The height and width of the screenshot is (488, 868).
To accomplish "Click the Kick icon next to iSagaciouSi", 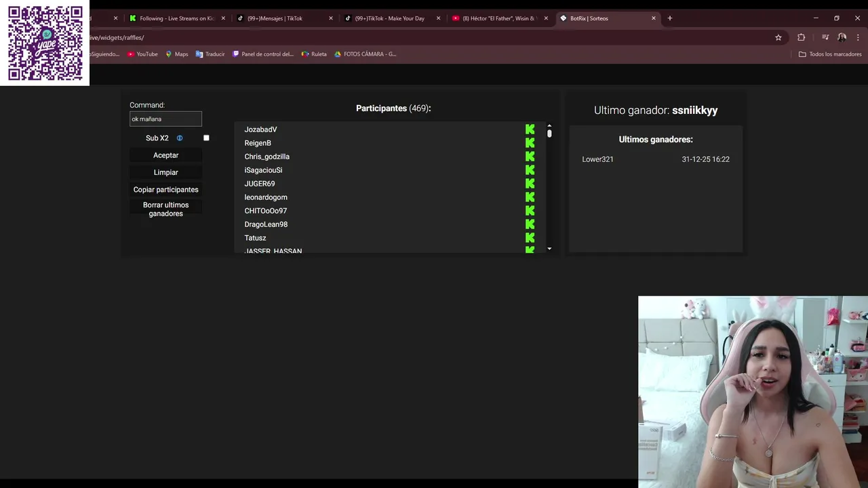I will tap(530, 170).
